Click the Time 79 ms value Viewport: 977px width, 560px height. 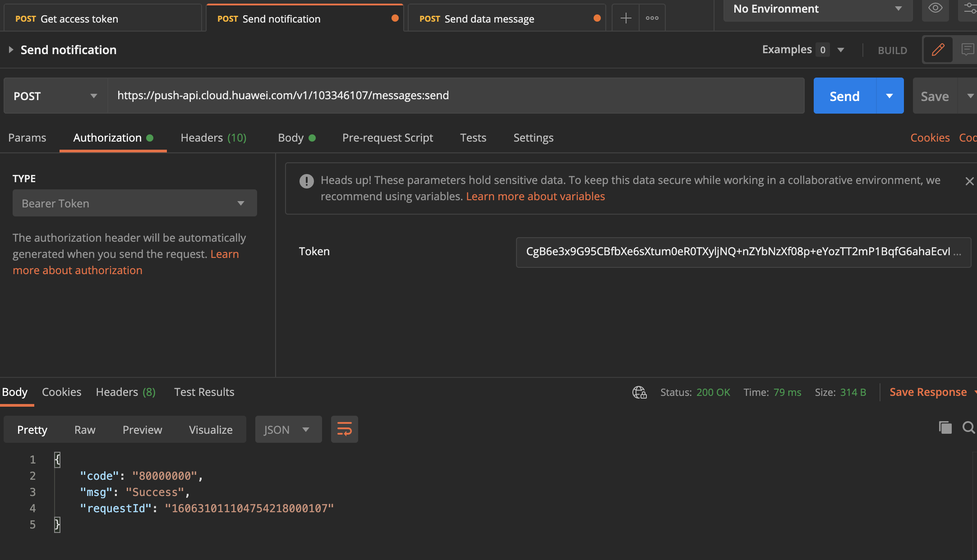(x=787, y=392)
